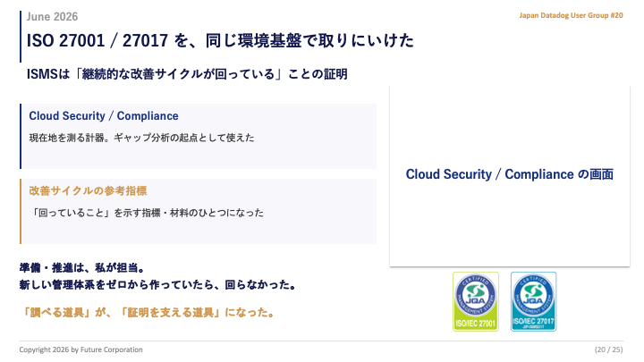Click the Copyright 2026 by Future Corporation footer
This screenshot has height=362, width=644.
pyautogui.click(x=80, y=349)
